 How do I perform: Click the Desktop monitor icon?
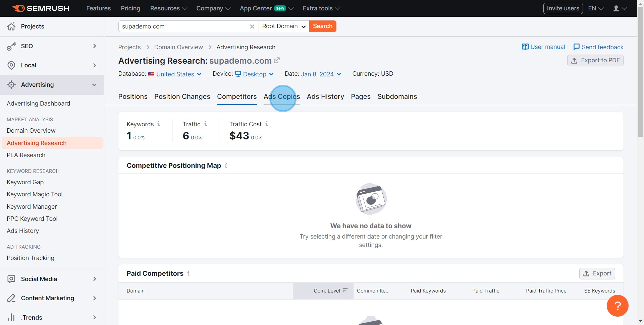238,74
